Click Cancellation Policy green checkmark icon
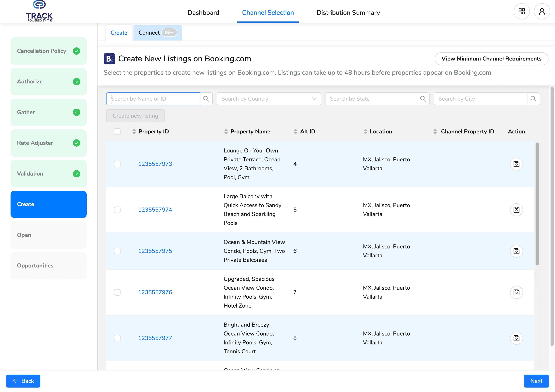Image resolution: width=555 pixels, height=392 pixels. click(x=77, y=51)
